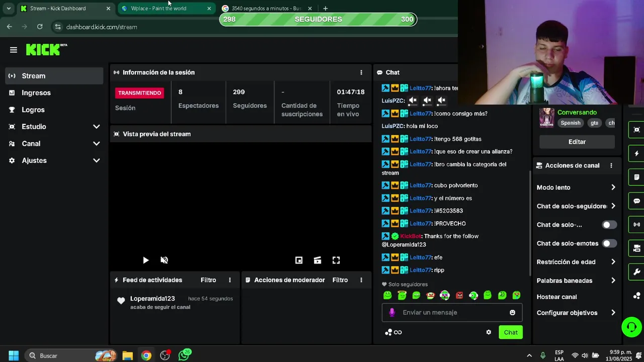This screenshot has width=644, height=362.
Task: Open Acciones de moderador Filtro
Action: (x=340, y=280)
